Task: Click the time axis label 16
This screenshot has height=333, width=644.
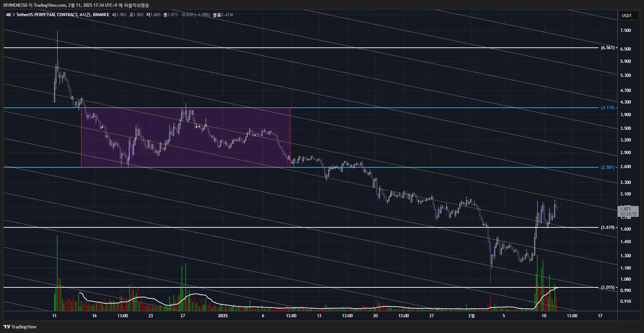Action: [94, 316]
